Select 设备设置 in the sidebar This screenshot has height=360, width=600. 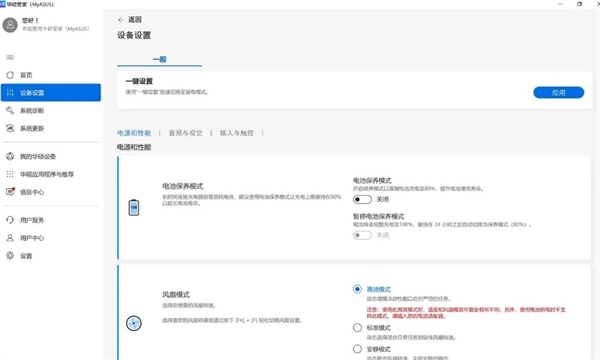point(51,93)
